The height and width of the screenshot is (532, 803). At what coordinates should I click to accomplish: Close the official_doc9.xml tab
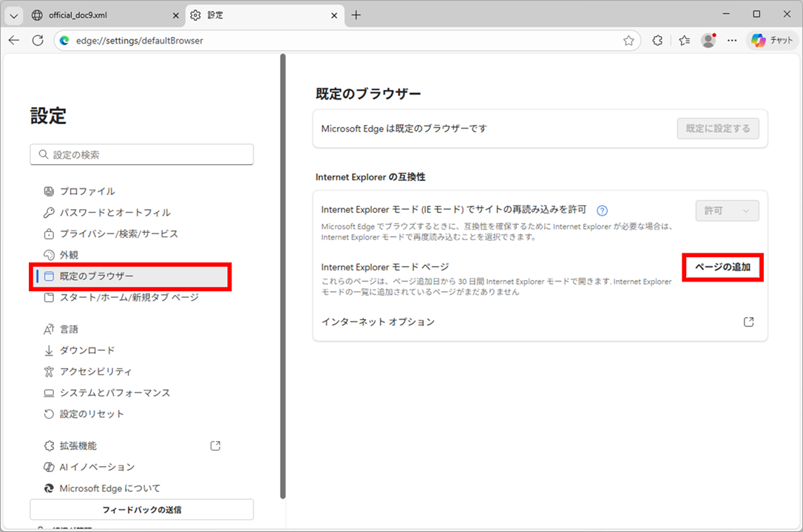click(175, 16)
